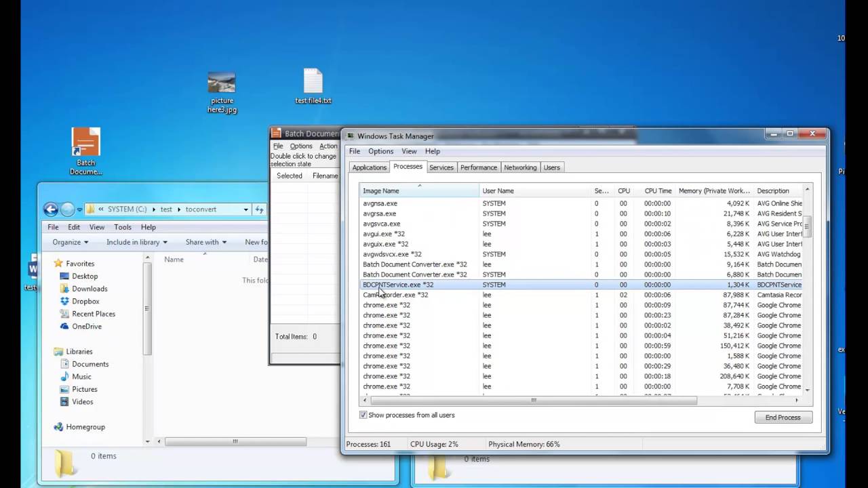Switch to the Applications tab

click(369, 167)
